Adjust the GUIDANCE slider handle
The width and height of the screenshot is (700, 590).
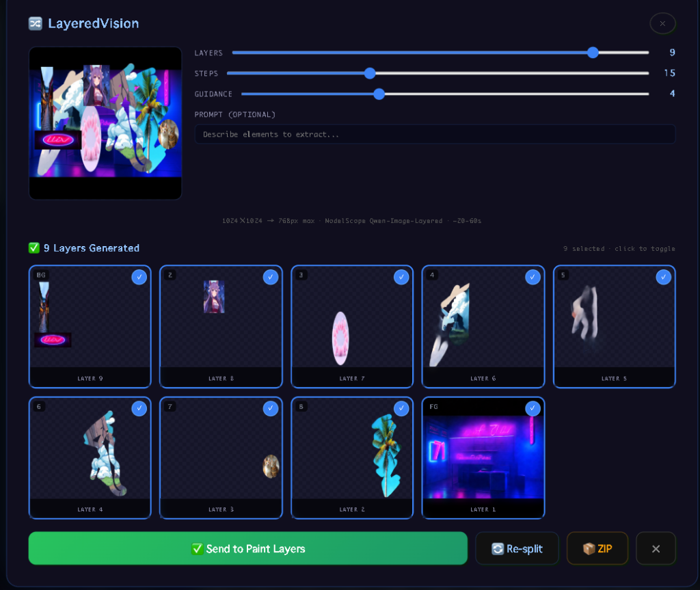coord(379,94)
